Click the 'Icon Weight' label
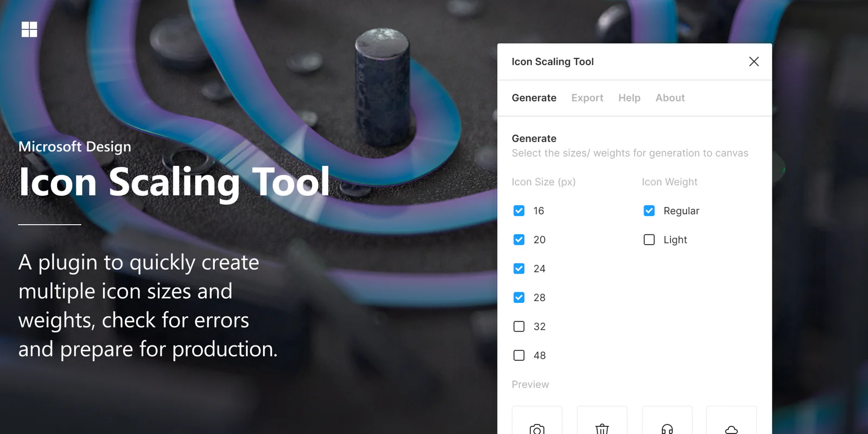Image resolution: width=868 pixels, height=434 pixels. (670, 182)
